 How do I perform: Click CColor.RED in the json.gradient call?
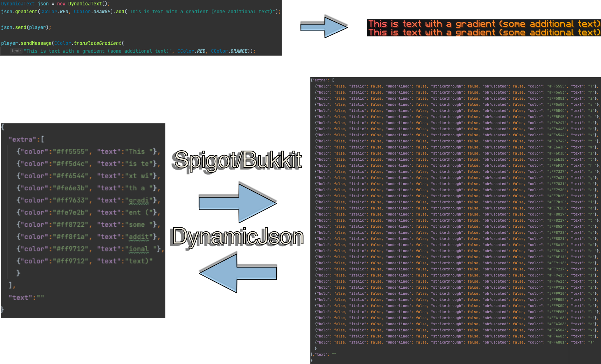pos(55,11)
